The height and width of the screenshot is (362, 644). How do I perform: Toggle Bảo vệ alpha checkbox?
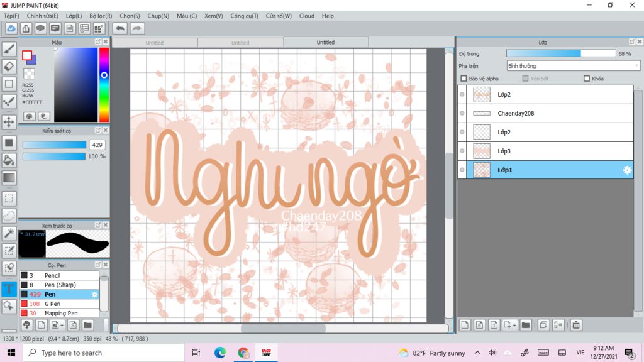(x=464, y=79)
